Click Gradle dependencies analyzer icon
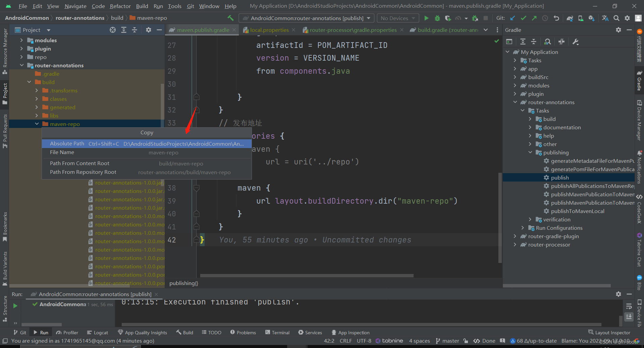644x348 pixels. point(547,42)
